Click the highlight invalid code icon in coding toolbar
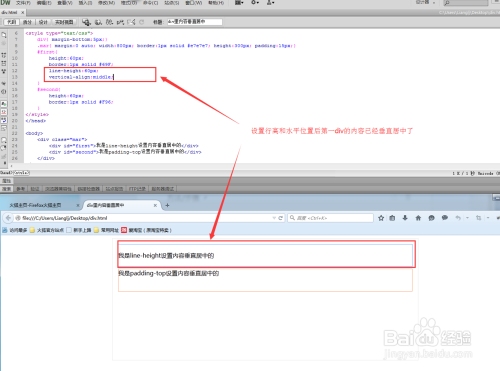Image resolution: width=500 pixels, height=371 pixels. click(x=4, y=112)
